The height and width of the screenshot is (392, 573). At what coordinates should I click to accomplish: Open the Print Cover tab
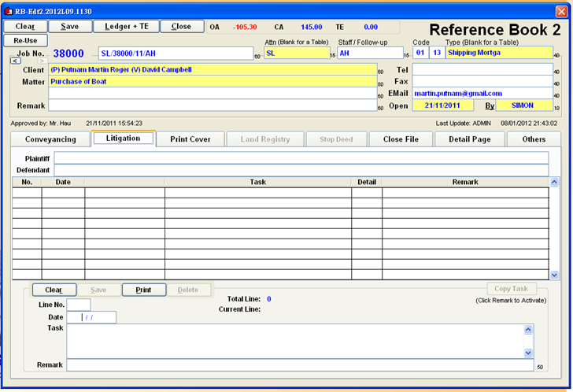190,139
